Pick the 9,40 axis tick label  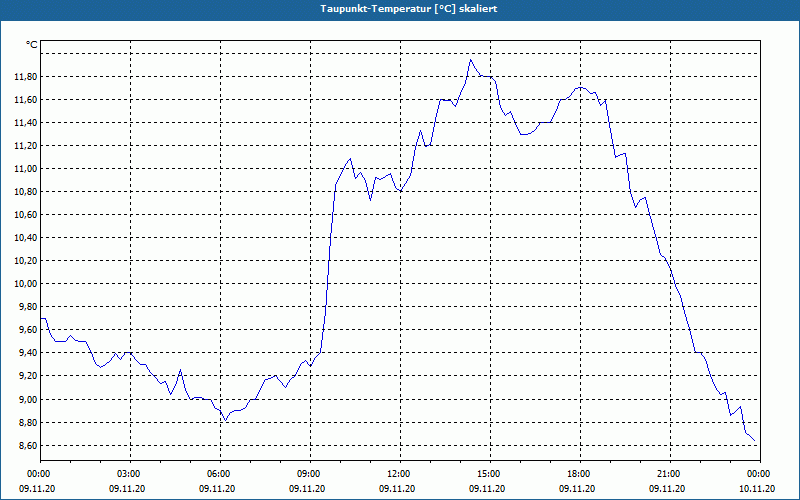pos(27,353)
